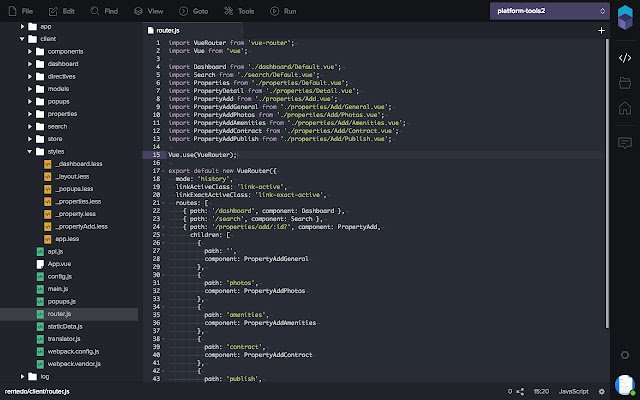This screenshot has height=400, width=640.
Task: Select router.js in the file tree
Action: [69, 314]
